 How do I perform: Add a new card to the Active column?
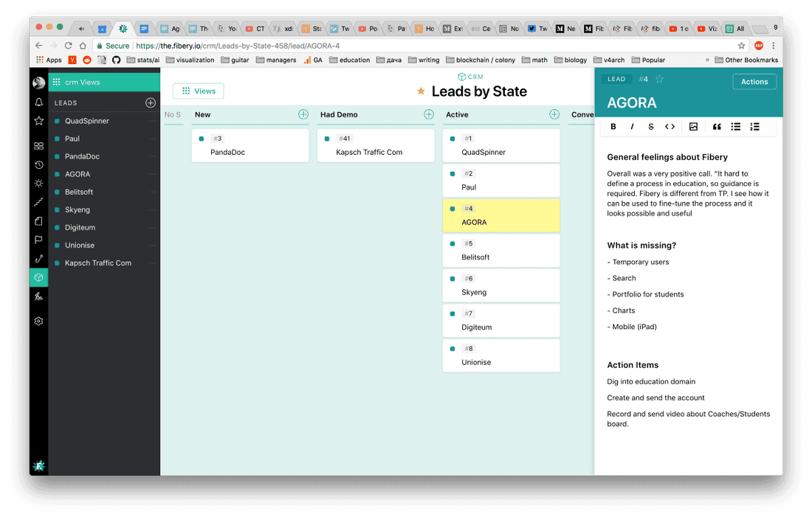554,114
